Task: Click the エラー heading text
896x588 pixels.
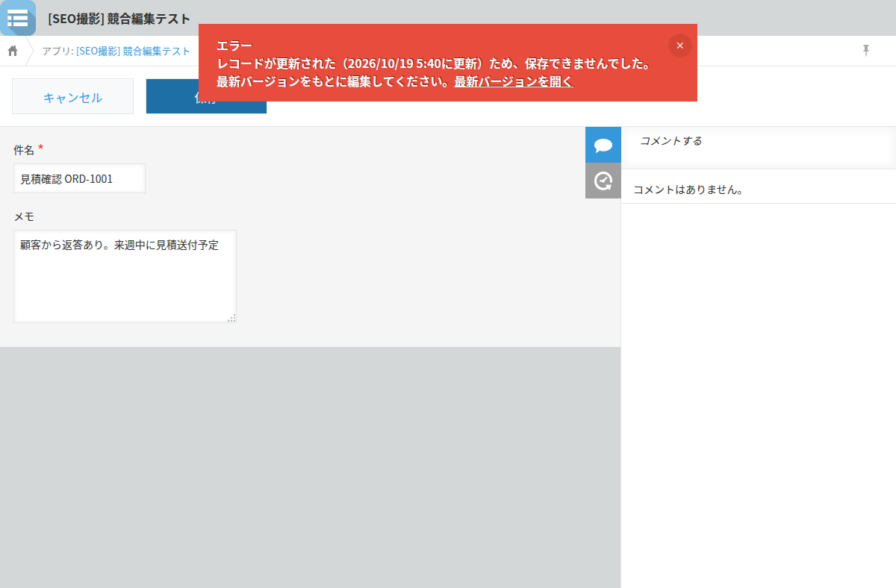Action: point(234,46)
